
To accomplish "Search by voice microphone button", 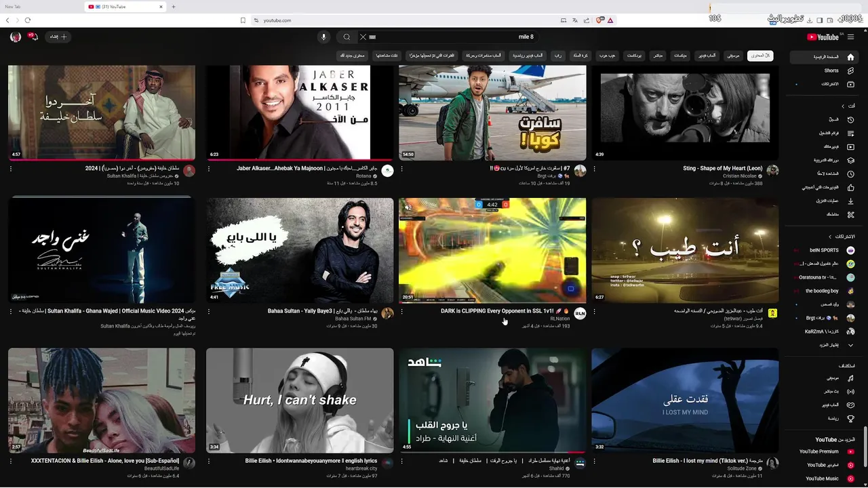I will click(324, 37).
